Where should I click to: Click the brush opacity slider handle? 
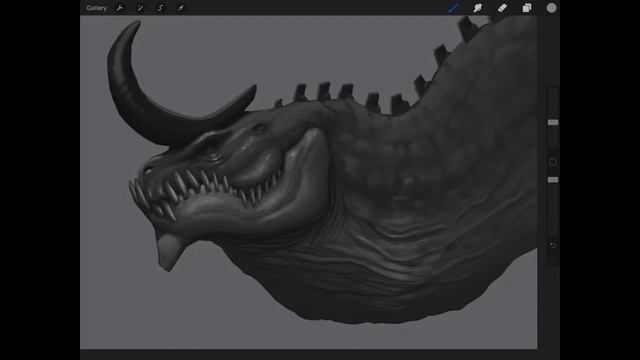(x=553, y=180)
